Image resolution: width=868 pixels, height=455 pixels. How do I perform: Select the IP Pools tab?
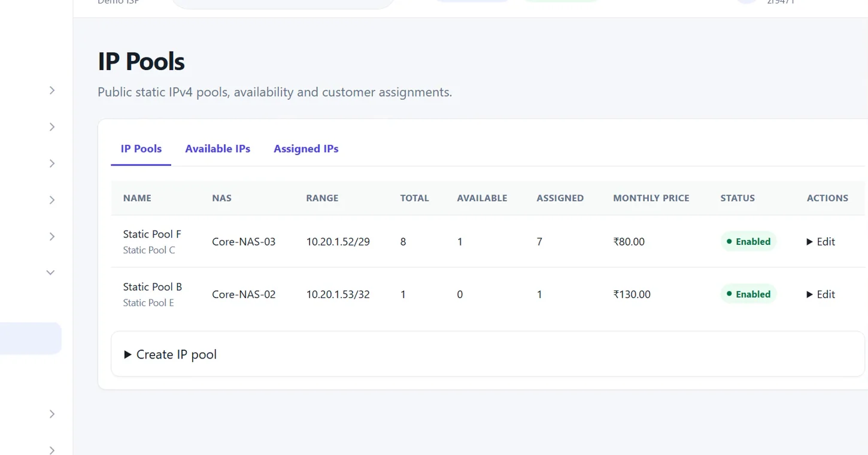pyautogui.click(x=141, y=148)
